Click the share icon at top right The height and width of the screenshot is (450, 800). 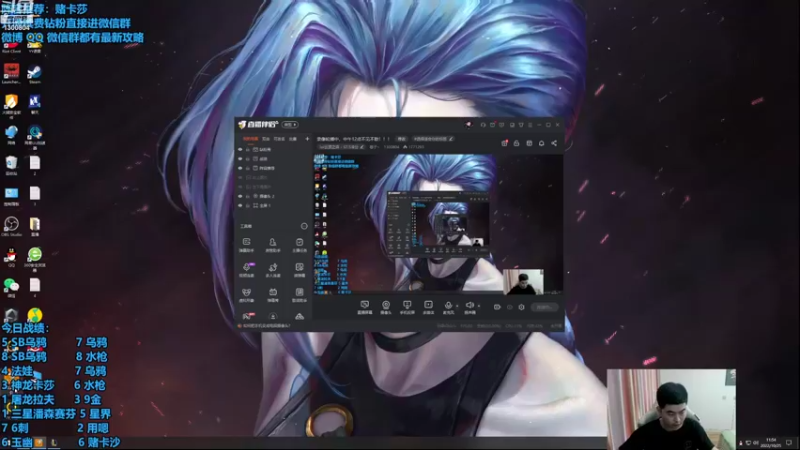(x=554, y=143)
